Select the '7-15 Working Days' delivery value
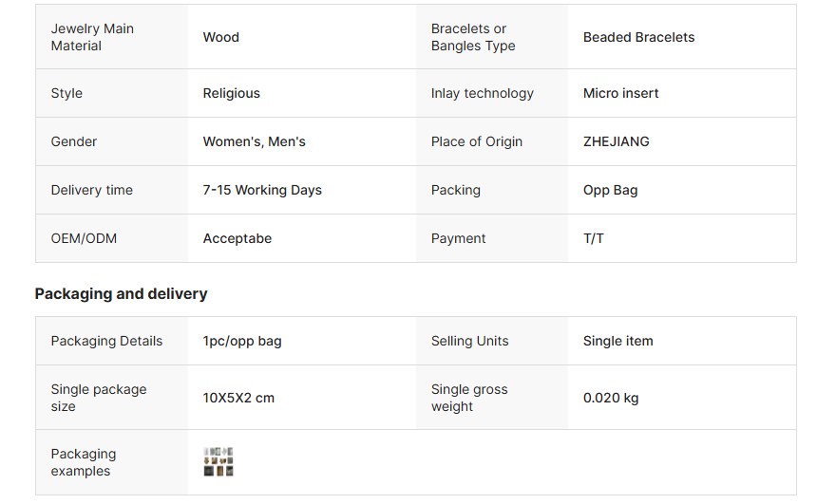Image resolution: width=817 pixels, height=504 pixels. pyautogui.click(x=262, y=190)
